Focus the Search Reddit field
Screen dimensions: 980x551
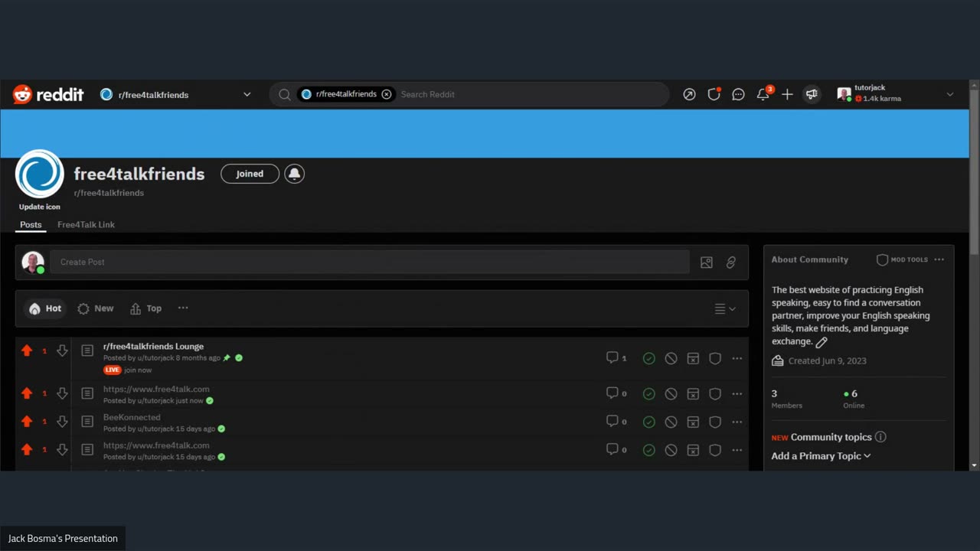click(x=530, y=94)
